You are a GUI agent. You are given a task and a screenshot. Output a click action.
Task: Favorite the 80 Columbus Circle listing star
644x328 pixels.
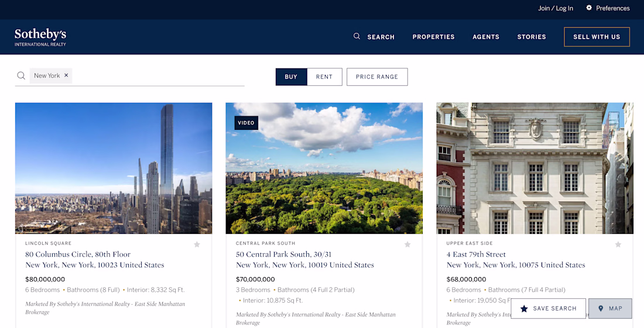tap(197, 244)
